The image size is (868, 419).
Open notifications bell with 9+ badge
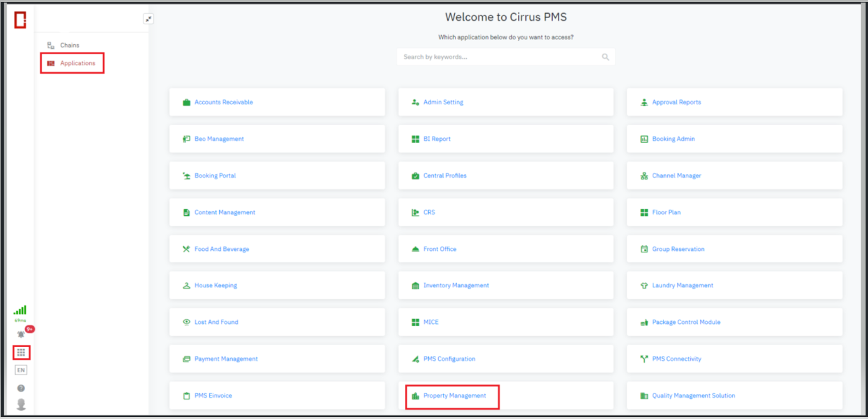[21, 334]
